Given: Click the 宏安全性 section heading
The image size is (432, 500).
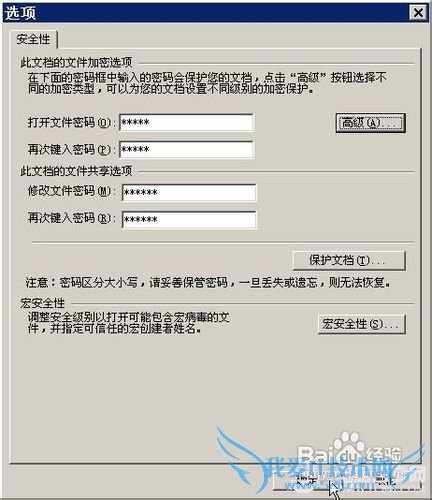Looking at the screenshot, I should point(42,303).
